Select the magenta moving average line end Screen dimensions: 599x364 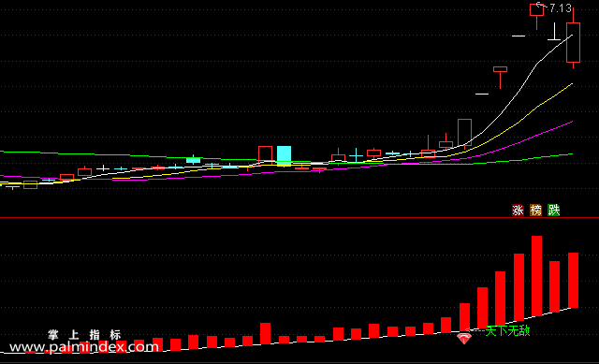572,122
